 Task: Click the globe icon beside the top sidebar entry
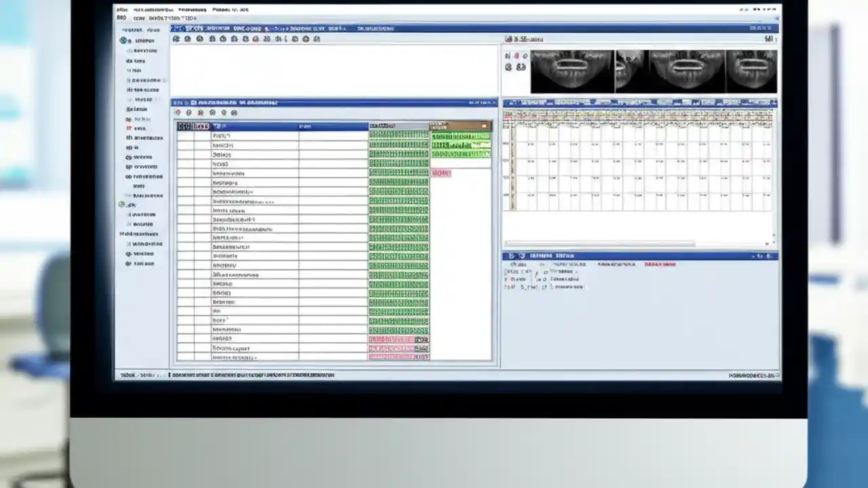124,41
